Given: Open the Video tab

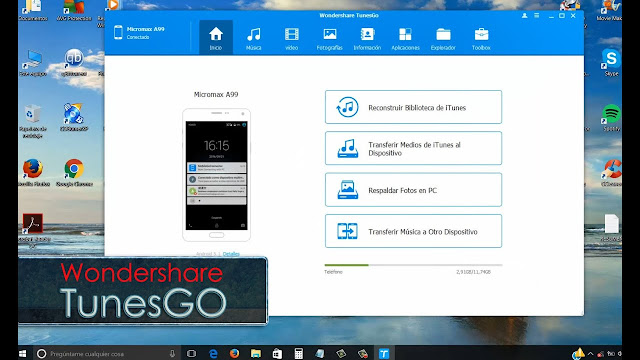Looking at the screenshot, I should tap(291, 38).
